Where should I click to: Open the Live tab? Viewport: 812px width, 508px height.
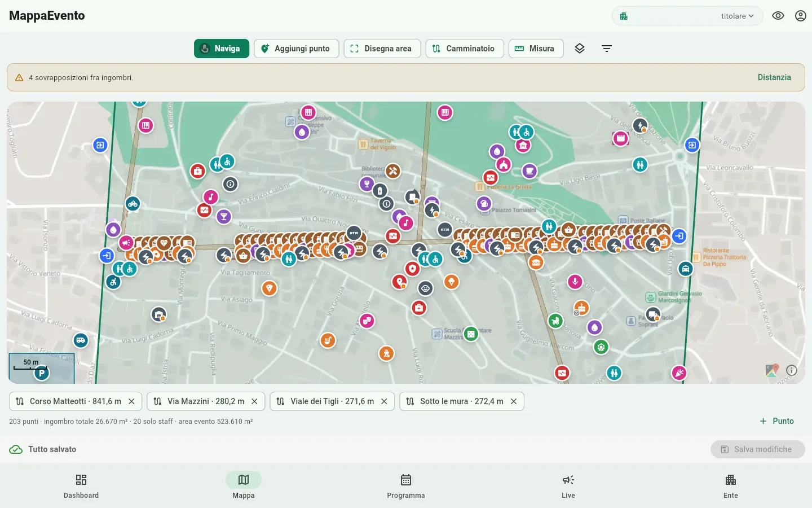click(568, 486)
